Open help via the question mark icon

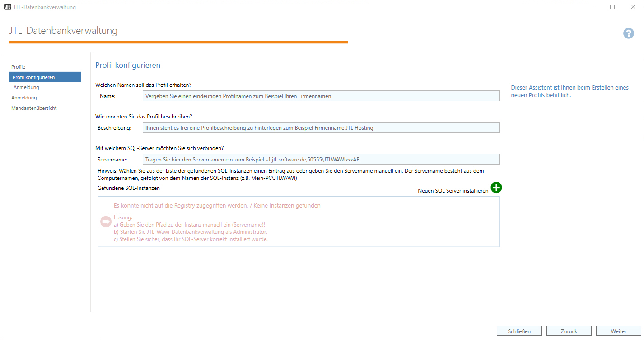[x=629, y=33]
